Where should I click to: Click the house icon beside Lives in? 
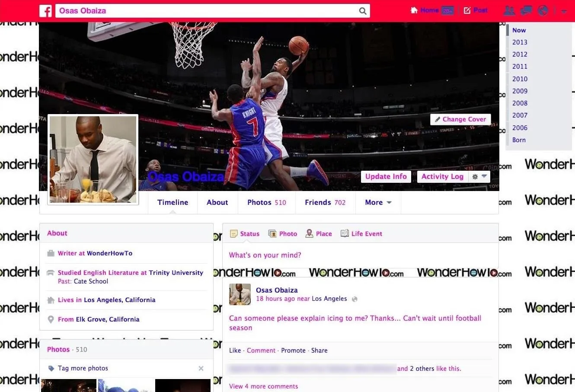51,300
